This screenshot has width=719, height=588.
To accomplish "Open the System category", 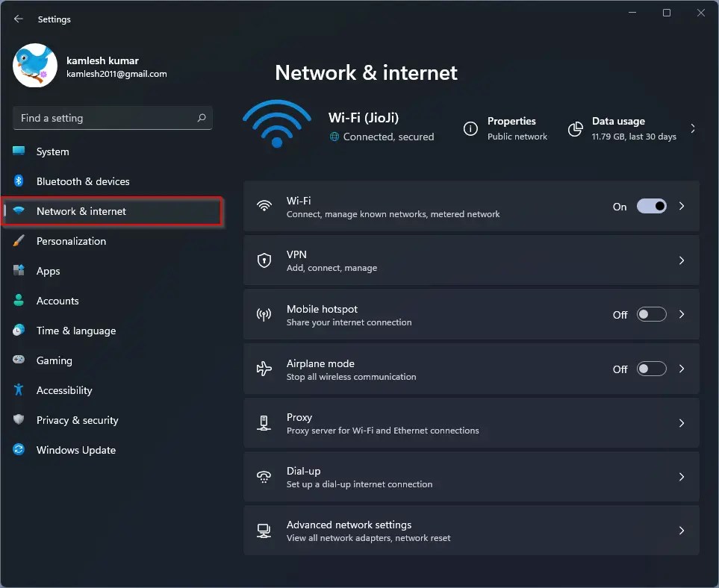I will coord(112,151).
